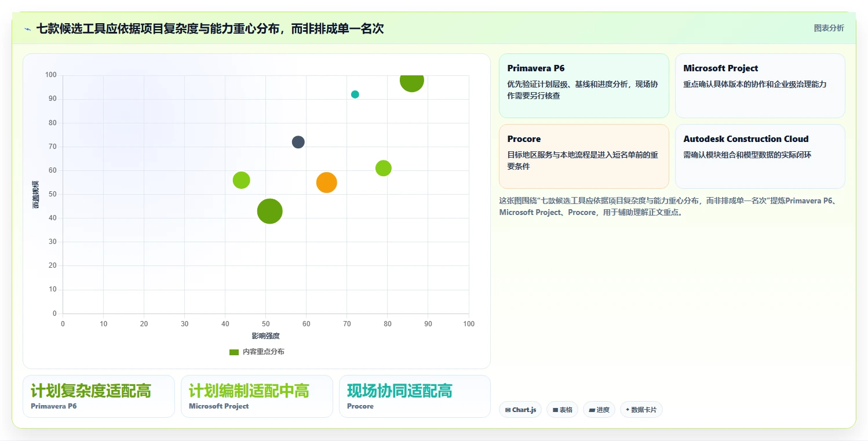868x441 pixels.
Task: Click the y-axis tick label 70
Action: point(53,147)
